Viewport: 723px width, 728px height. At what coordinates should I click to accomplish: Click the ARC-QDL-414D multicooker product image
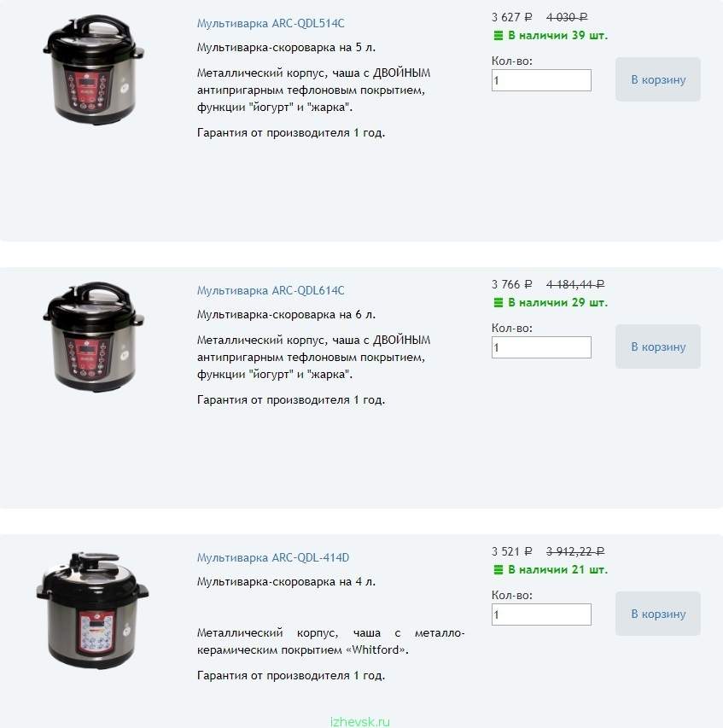pyautogui.click(x=92, y=610)
